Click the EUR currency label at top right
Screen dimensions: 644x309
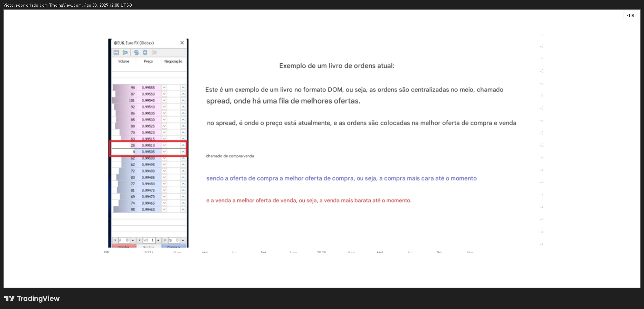[x=630, y=16]
